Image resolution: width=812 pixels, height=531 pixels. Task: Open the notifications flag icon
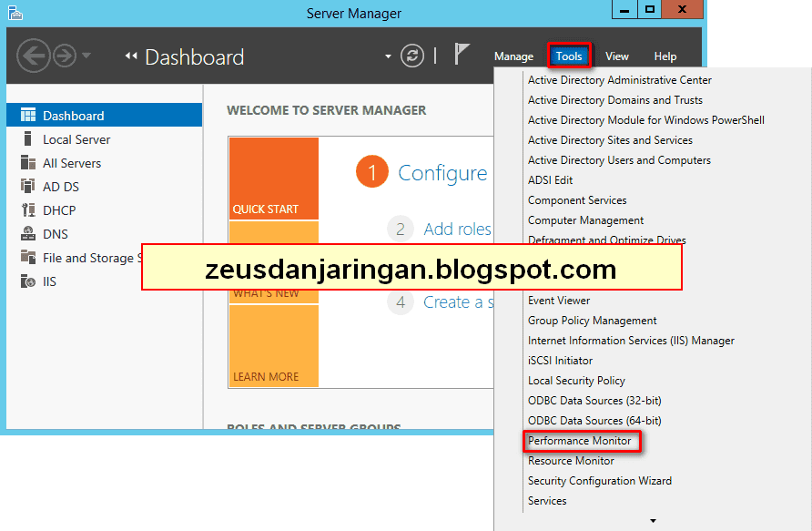(464, 56)
